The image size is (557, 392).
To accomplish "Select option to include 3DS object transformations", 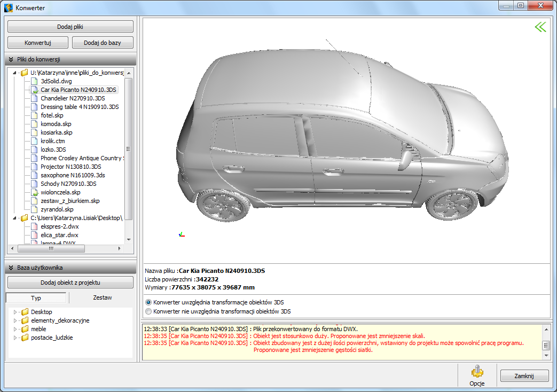I will pyautogui.click(x=148, y=302).
